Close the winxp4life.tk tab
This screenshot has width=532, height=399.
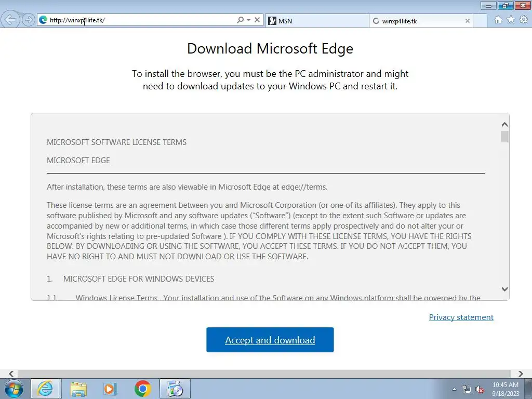pos(467,21)
